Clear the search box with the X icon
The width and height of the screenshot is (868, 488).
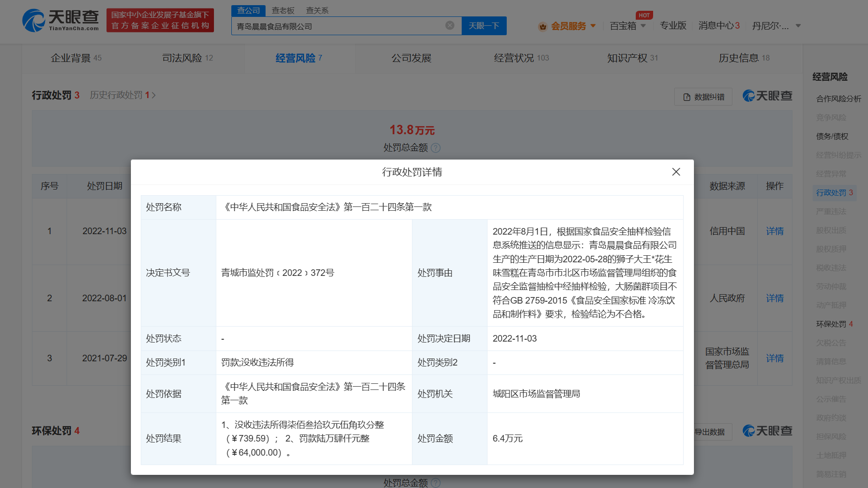pos(449,25)
